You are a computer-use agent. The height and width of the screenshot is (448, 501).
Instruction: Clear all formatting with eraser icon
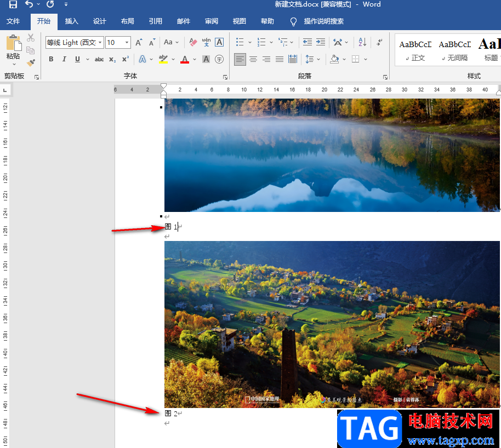(x=193, y=42)
